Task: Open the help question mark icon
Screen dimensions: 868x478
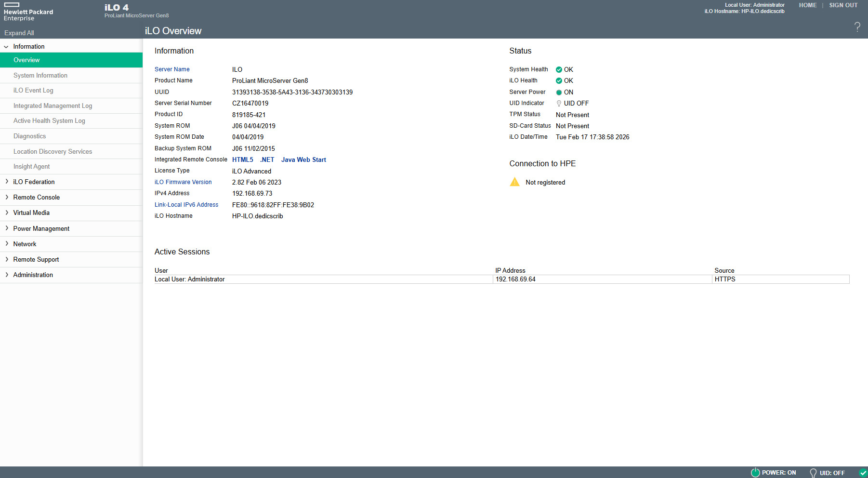Action: [x=857, y=27]
